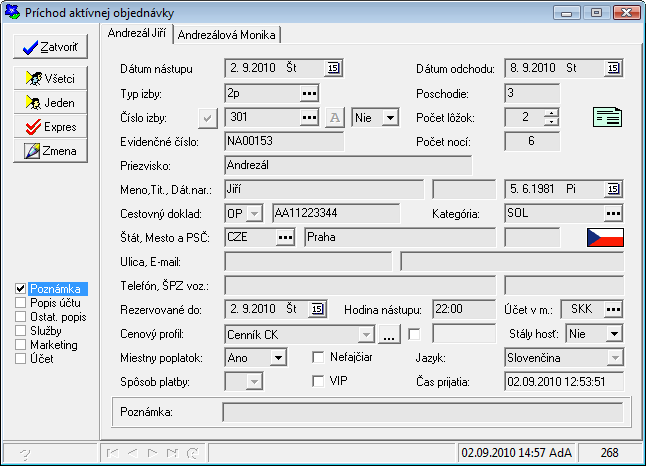Open the Jazyk Slovenčina dropdown

click(615, 358)
